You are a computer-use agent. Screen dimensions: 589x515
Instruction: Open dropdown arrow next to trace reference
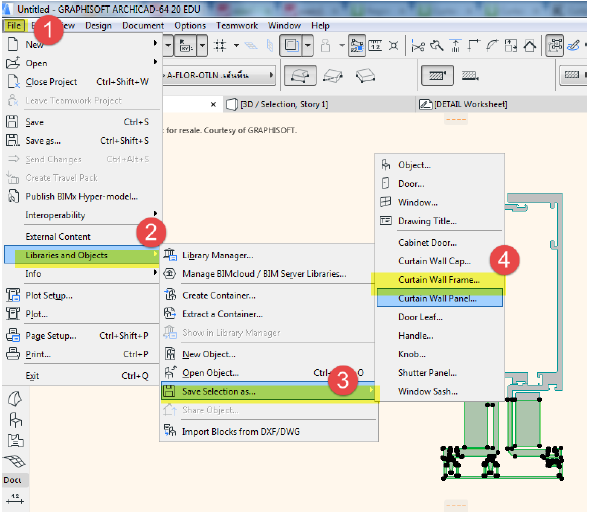308,46
